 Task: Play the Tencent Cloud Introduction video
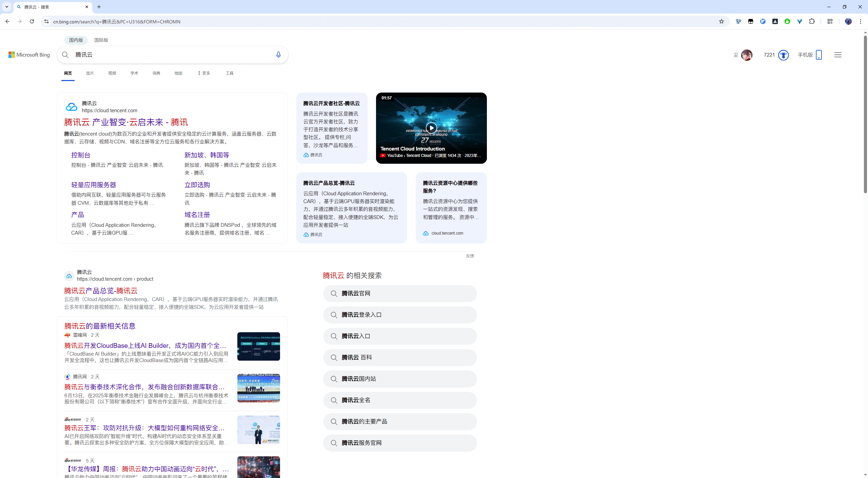click(431, 128)
